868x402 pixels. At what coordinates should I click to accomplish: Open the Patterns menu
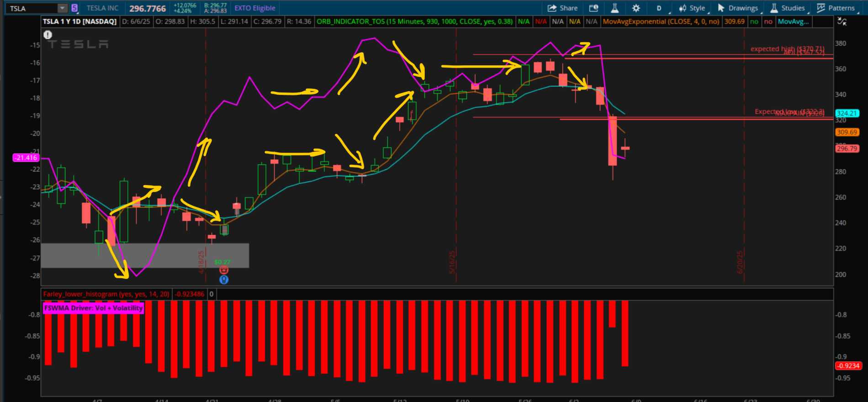(836, 8)
